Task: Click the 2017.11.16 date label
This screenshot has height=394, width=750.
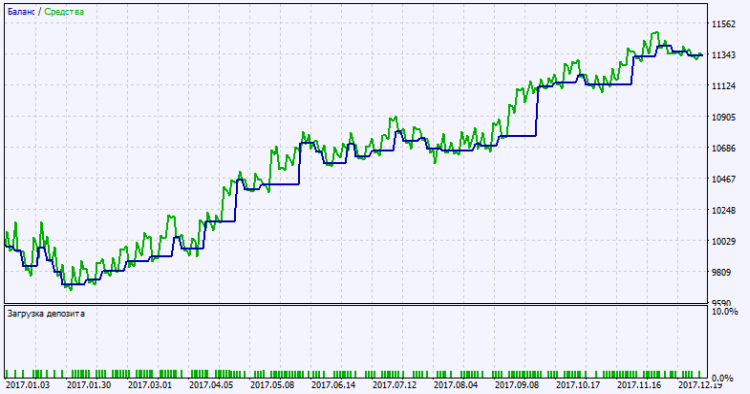Action: click(640, 385)
